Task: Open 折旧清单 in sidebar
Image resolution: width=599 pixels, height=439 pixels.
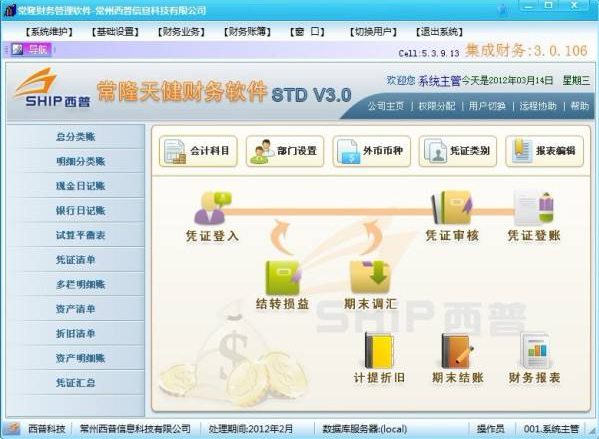Action: (76, 334)
